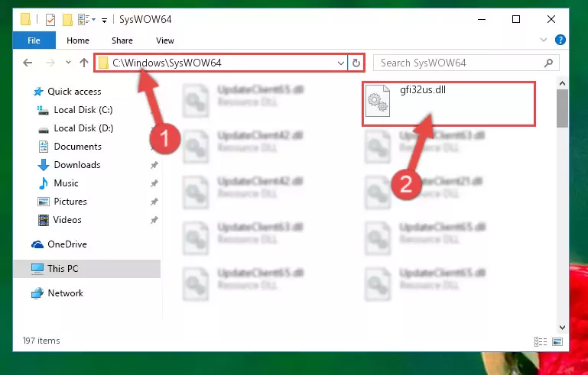Select Network in navigation pane
588x375 pixels.
point(65,293)
